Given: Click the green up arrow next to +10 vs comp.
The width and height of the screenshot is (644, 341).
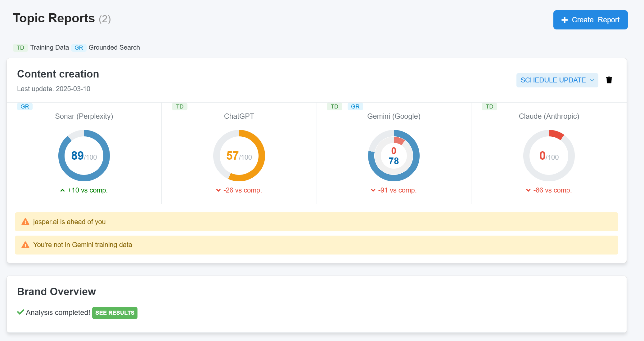Looking at the screenshot, I should [x=62, y=190].
